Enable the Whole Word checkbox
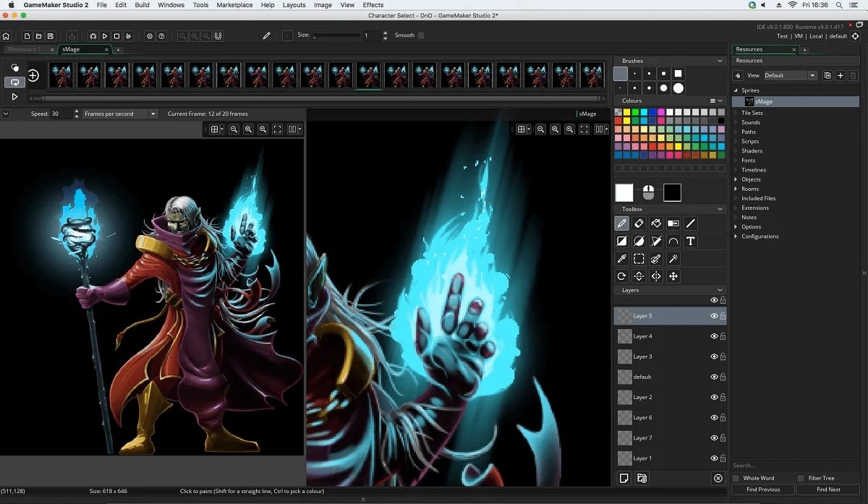This screenshot has width=868, height=504. click(x=736, y=478)
